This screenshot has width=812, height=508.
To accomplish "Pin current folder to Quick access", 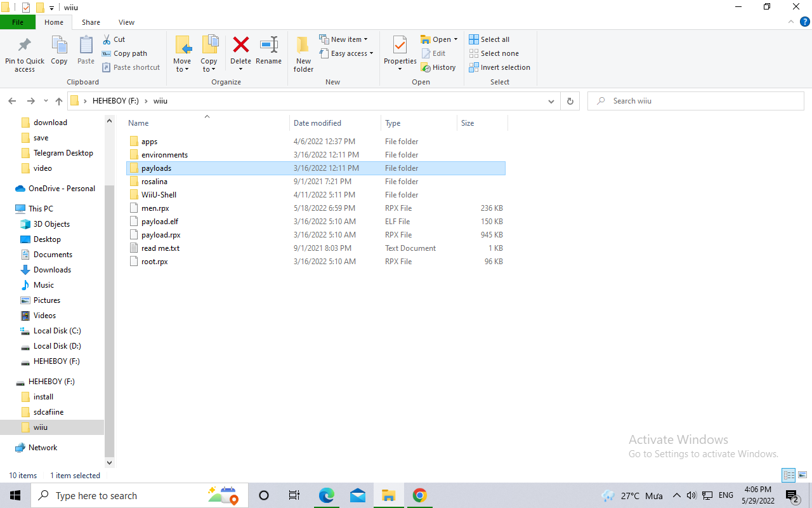I will 25,54.
